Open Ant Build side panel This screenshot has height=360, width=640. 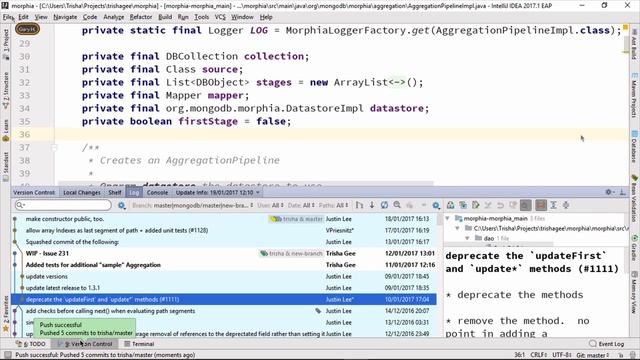click(x=634, y=44)
